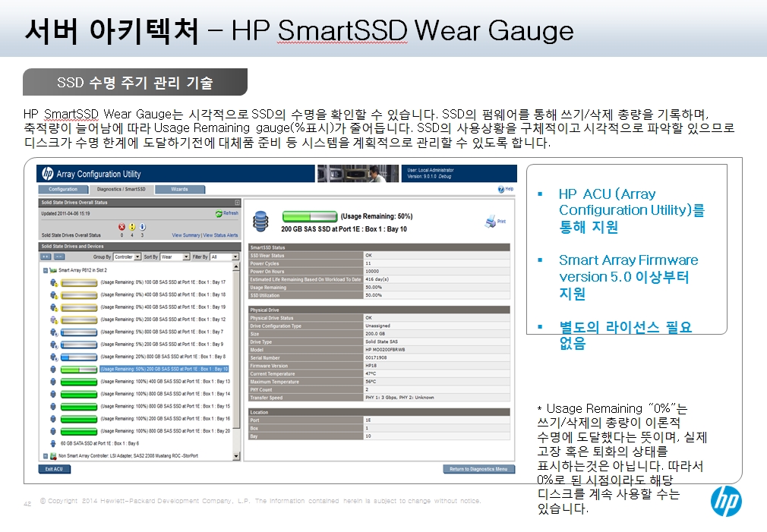
Task: Click the drive icon for Bay 13
Action: [53, 382]
